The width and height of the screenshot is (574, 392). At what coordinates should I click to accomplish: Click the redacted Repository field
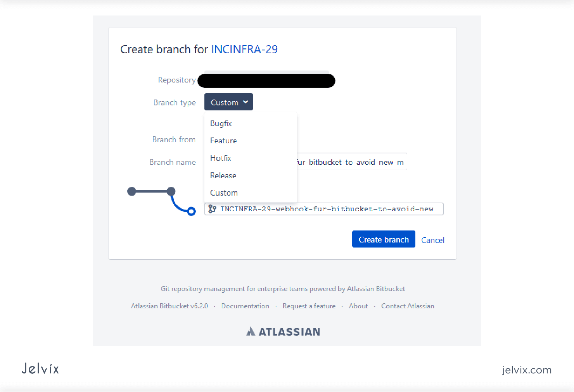click(266, 81)
